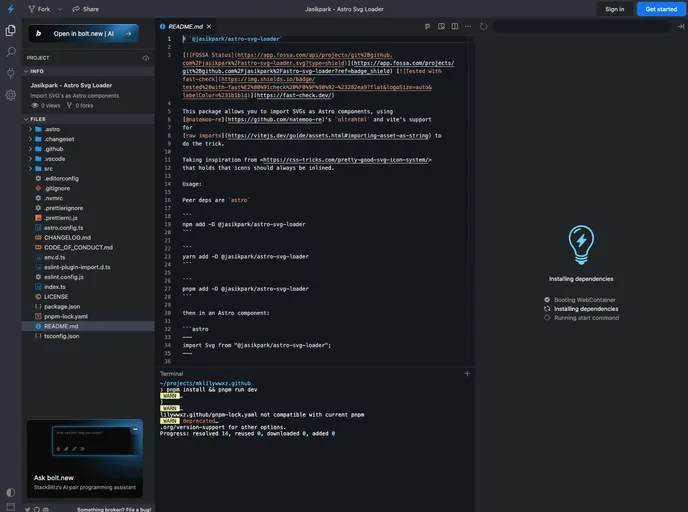
Task: Click the StackBlitz lightning logo
Action: coord(11,9)
